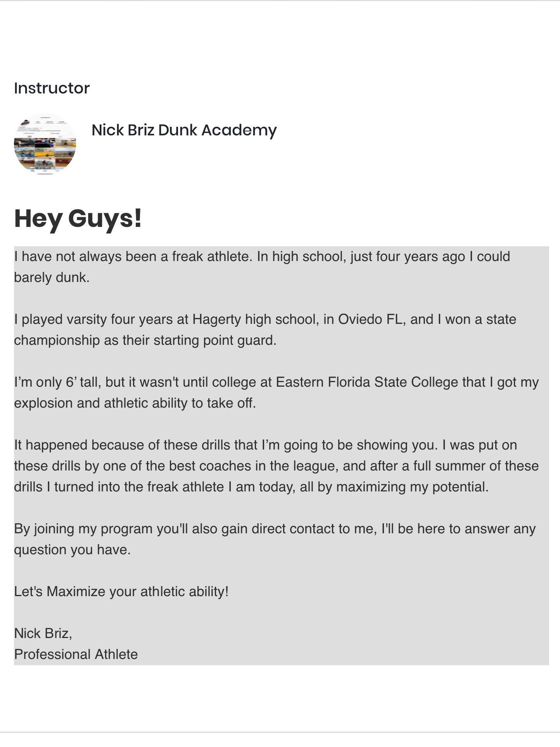Viewport: 560px width, 747px height.
Task: Click the words Oviedo FL in the bio
Action: pos(370,319)
